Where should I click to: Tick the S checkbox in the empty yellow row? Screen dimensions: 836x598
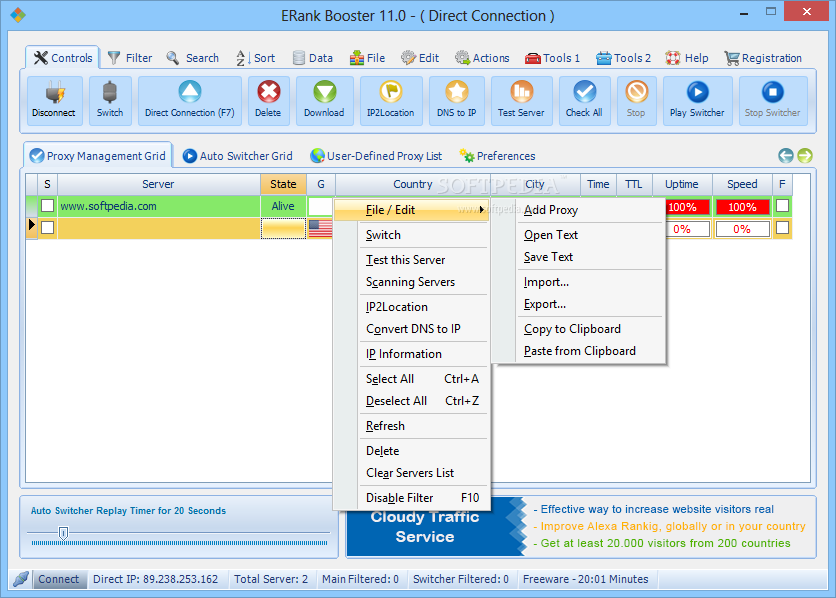[x=47, y=228]
